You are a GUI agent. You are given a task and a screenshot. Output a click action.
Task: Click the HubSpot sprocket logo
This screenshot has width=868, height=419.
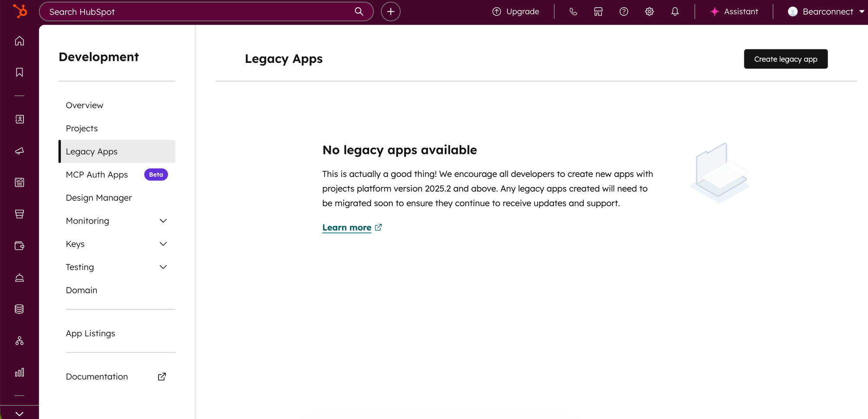(20, 11)
